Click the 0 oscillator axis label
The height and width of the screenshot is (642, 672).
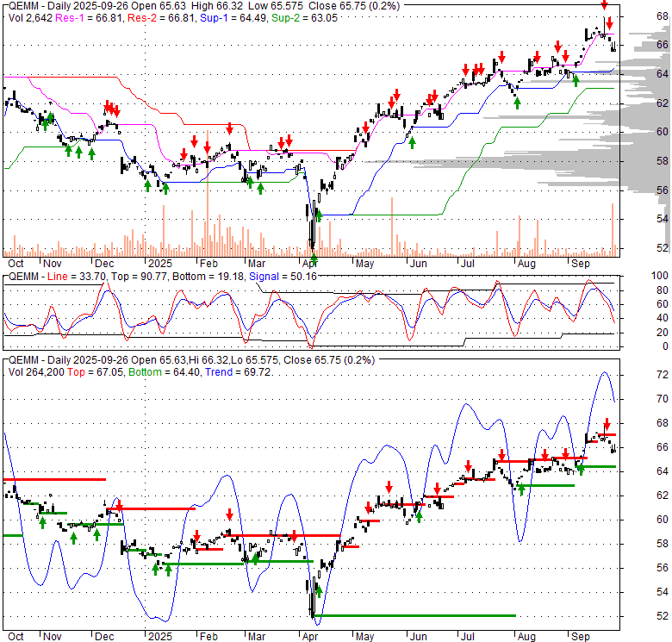click(x=665, y=346)
